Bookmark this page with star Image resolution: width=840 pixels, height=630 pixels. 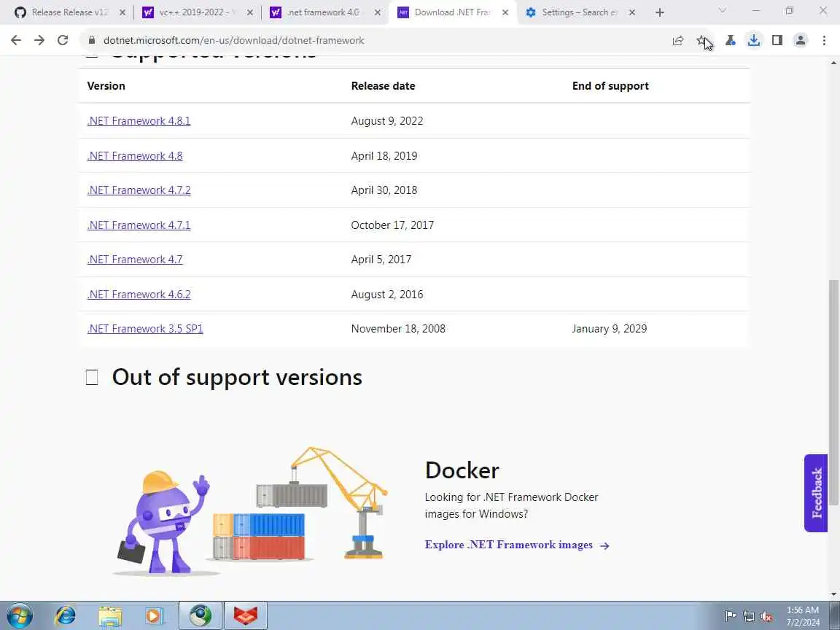coord(701,40)
